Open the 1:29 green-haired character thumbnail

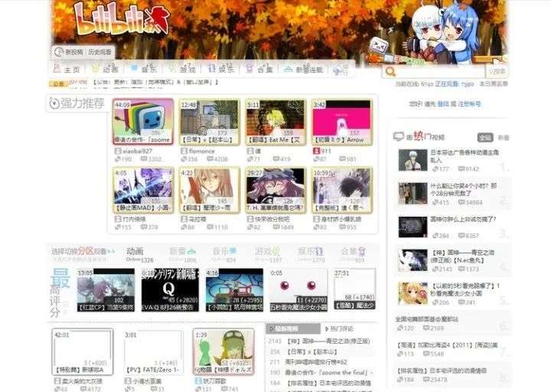pos(223,351)
